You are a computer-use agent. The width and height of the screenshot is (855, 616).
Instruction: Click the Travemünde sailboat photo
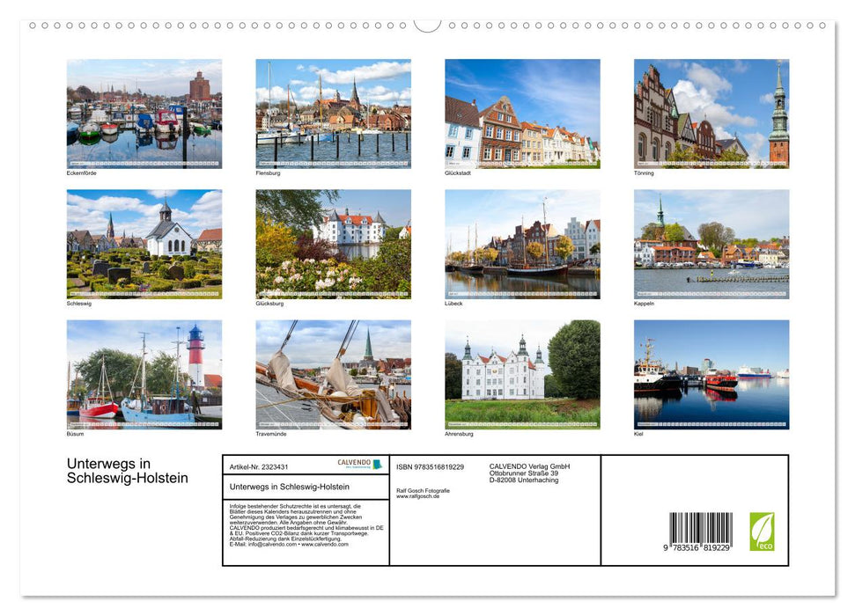[x=333, y=375]
